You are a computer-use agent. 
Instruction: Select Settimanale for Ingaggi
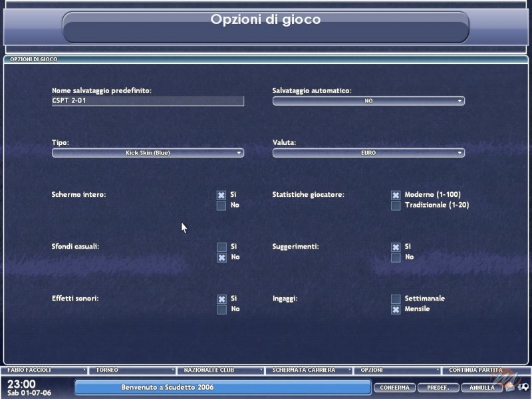[x=395, y=299]
